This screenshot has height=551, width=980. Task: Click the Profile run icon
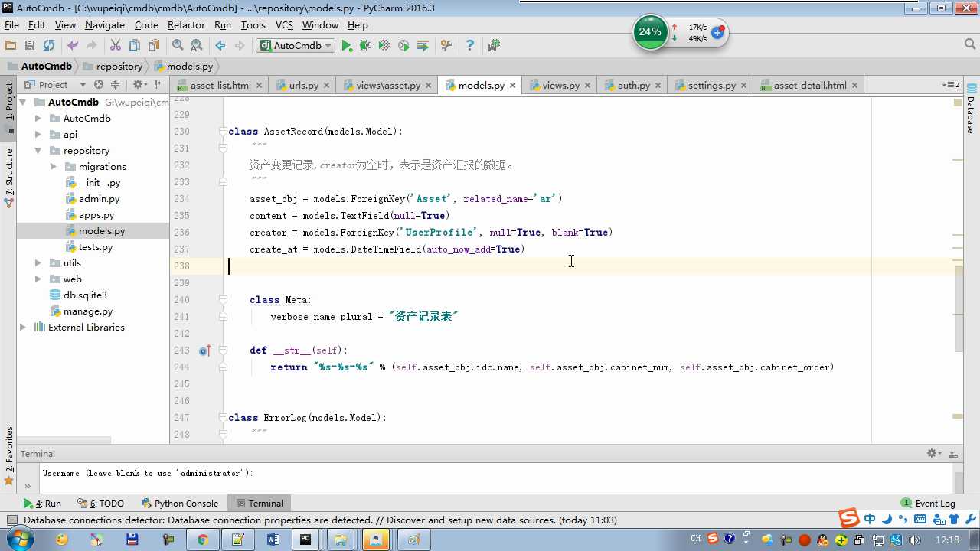tap(403, 46)
